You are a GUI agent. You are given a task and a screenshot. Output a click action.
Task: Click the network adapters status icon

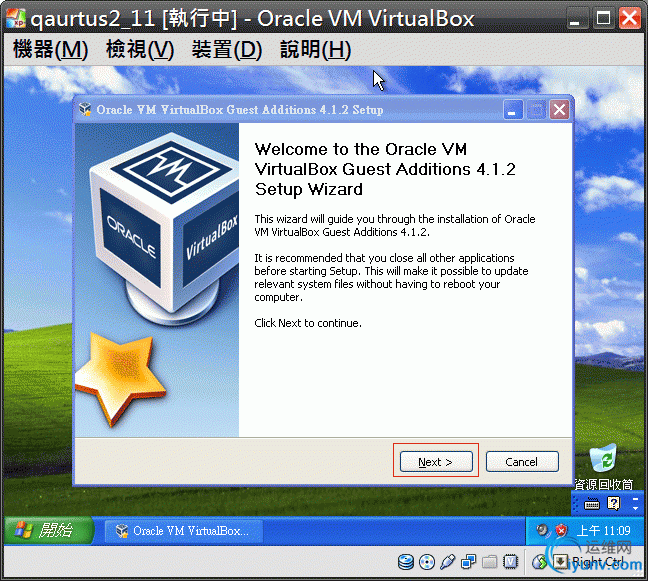[469, 562]
